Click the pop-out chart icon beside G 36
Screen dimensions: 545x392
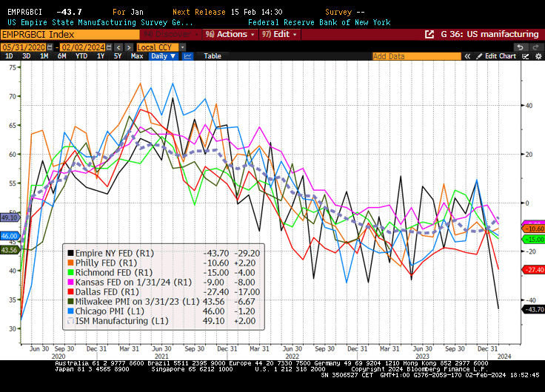(429, 34)
